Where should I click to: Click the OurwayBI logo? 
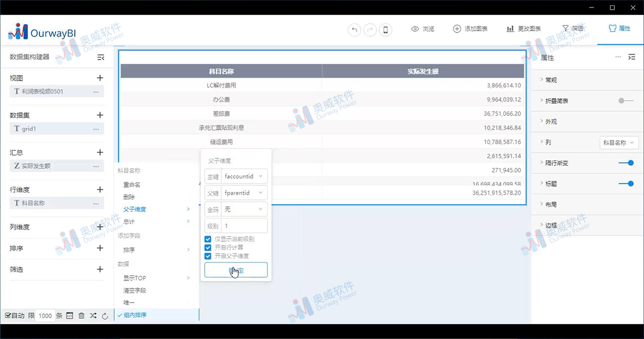click(42, 32)
